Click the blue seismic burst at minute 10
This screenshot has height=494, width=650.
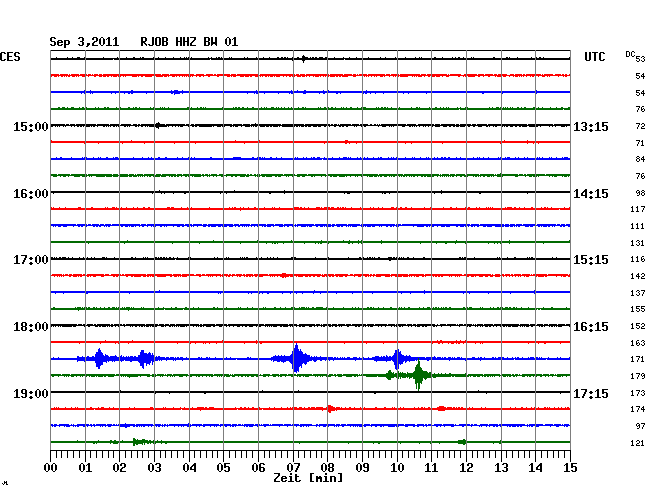pos(397,358)
